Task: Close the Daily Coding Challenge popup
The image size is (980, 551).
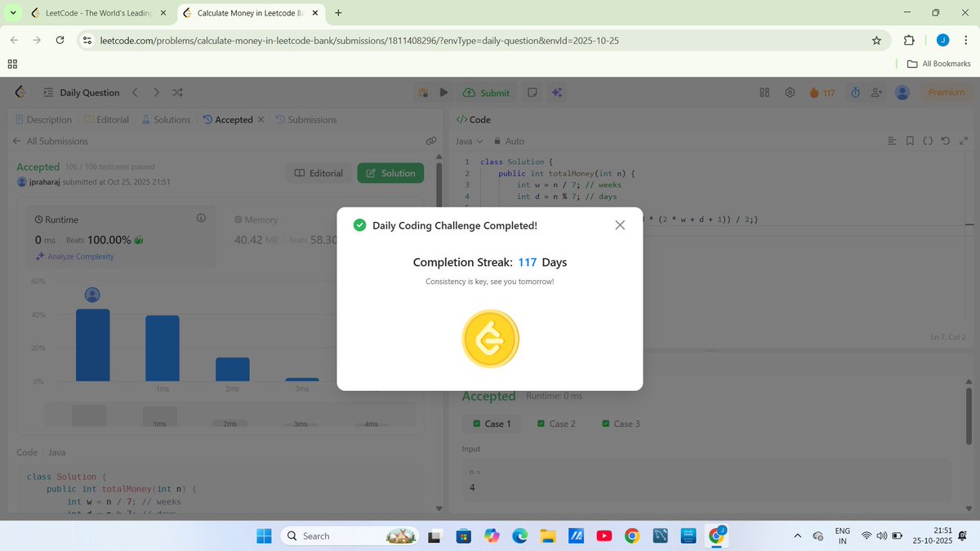Action: click(620, 225)
